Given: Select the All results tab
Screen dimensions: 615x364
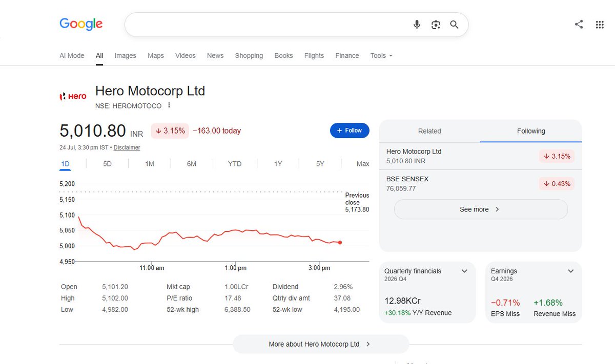Looking at the screenshot, I should pos(99,56).
